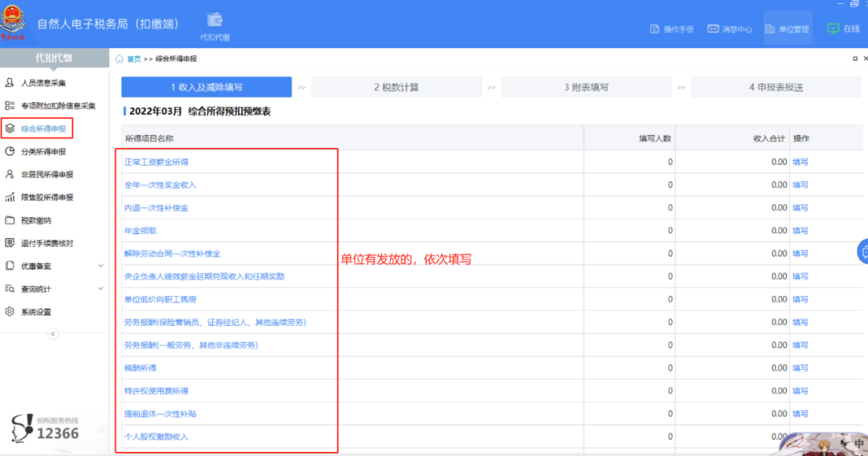Click the 查询统计 search icon
This screenshot has height=456, width=868.
(10, 289)
